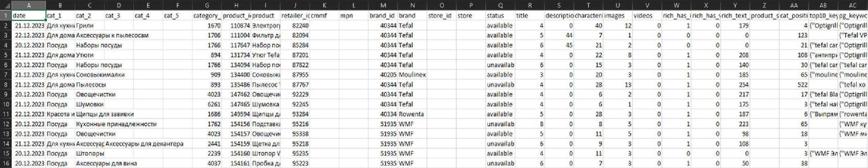Select row 1 header
Viewport: 868px width, 168px height.
(6, 16)
